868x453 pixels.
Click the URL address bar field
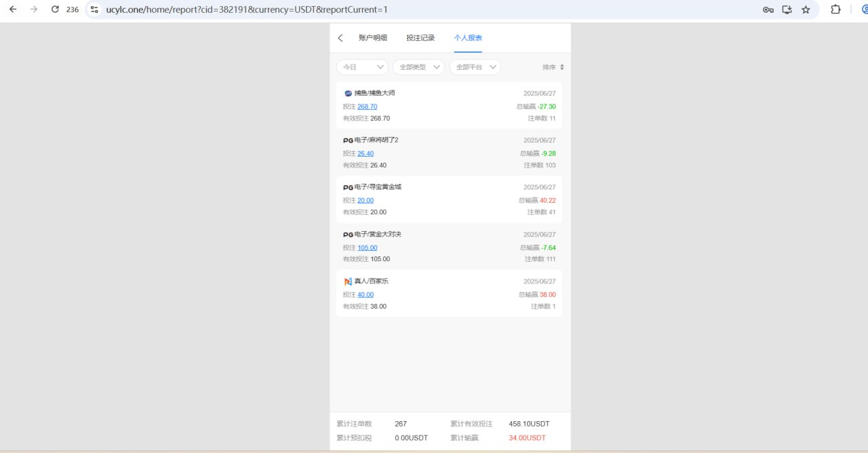[x=407, y=9]
